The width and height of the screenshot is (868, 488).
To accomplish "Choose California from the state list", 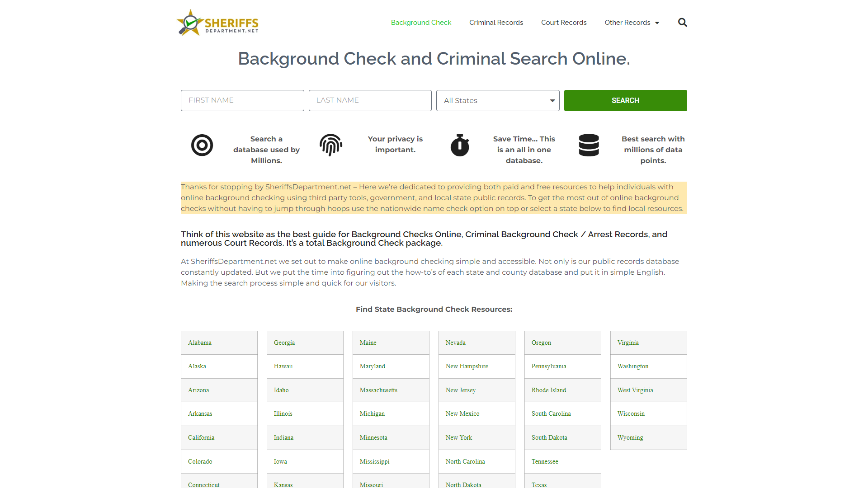I will 201,438.
